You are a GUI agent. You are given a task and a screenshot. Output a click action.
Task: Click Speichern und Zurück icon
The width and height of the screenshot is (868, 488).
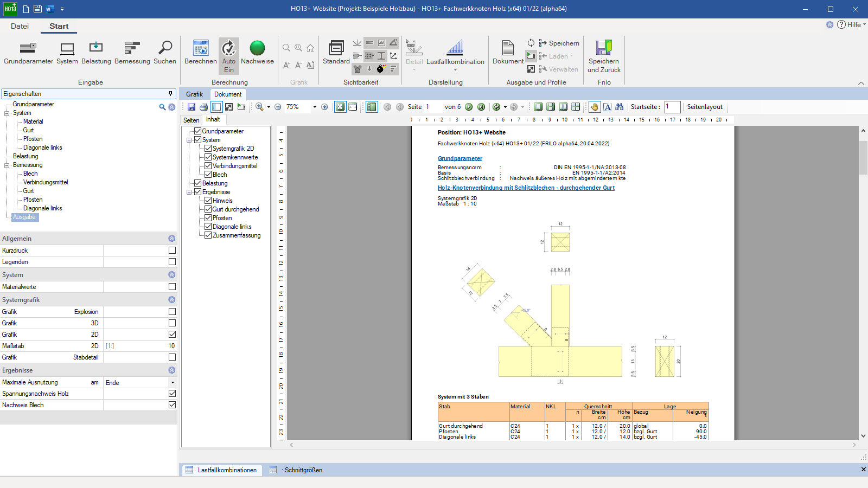[x=604, y=56]
